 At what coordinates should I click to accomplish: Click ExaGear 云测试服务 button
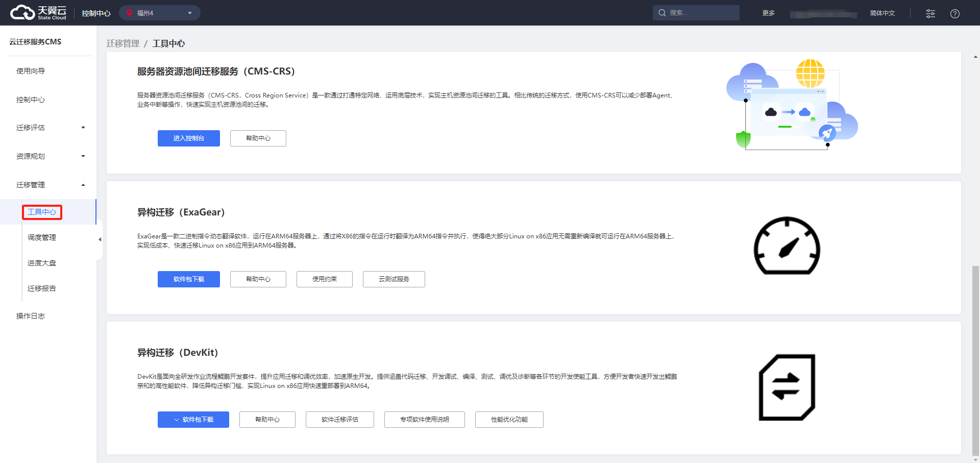[394, 279]
